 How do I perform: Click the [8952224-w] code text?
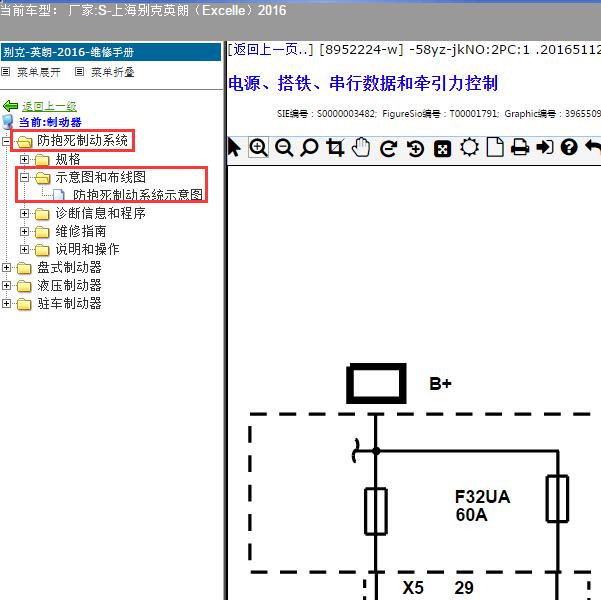click(x=361, y=49)
